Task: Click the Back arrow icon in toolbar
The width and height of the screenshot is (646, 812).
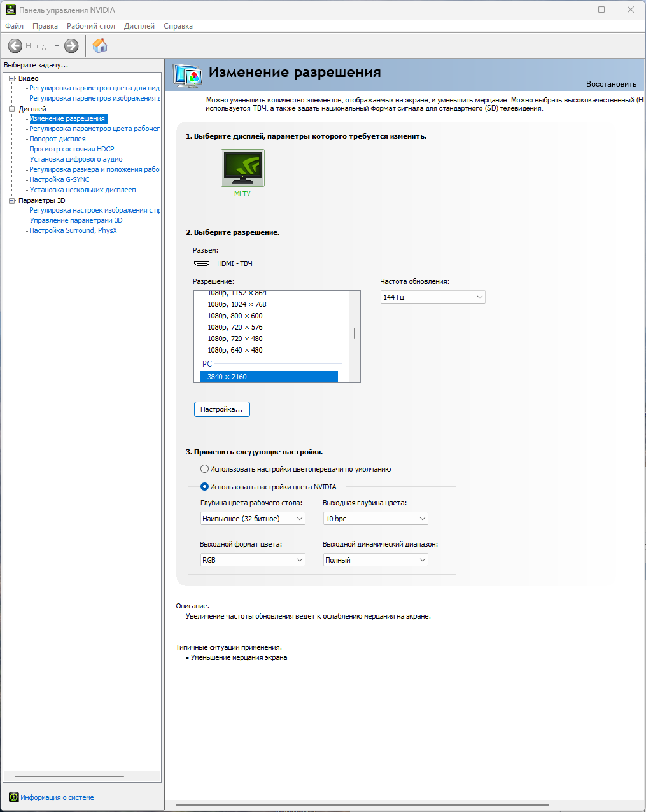Action: click(15, 46)
